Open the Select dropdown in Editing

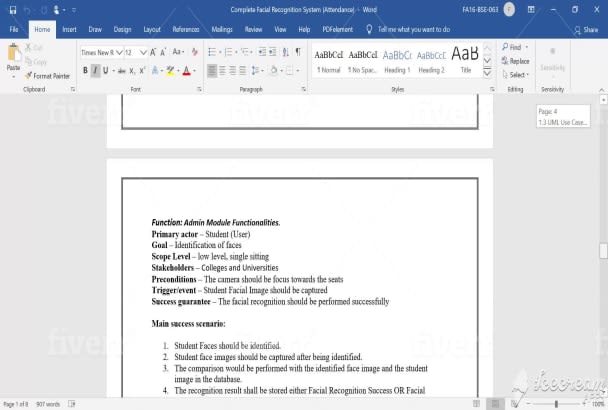(x=516, y=75)
